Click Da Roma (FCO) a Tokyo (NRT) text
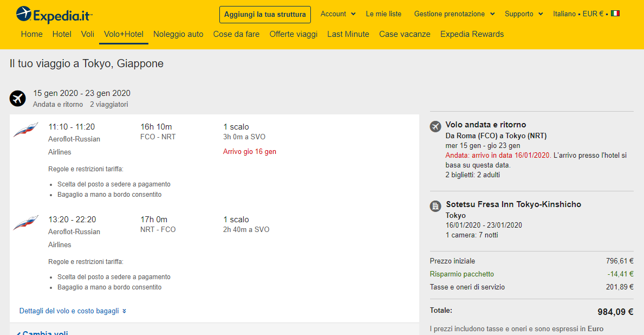This screenshot has height=335, width=644. coord(496,136)
